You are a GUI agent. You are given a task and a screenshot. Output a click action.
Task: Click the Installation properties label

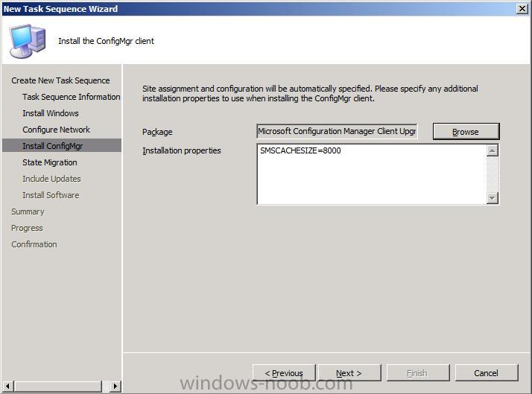click(x=182, y=150)
